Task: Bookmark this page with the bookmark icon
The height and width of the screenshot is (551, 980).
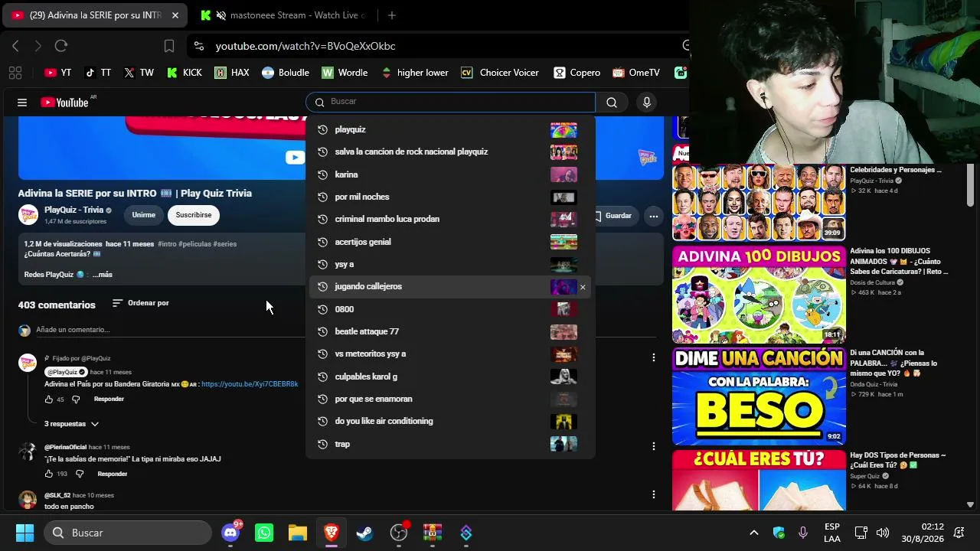Action: [x=169, y=46]
